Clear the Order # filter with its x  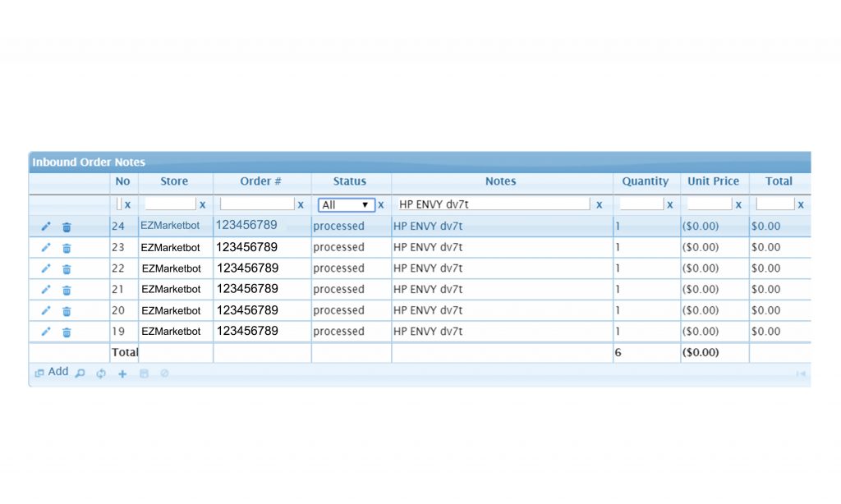tap(301, 204)
